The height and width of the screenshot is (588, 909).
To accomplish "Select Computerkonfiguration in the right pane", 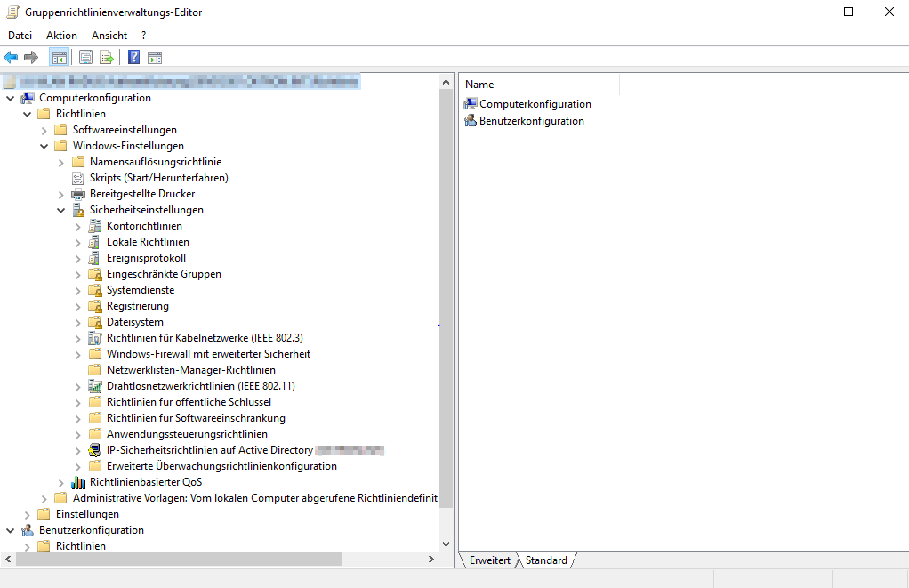I will [535, 104].
